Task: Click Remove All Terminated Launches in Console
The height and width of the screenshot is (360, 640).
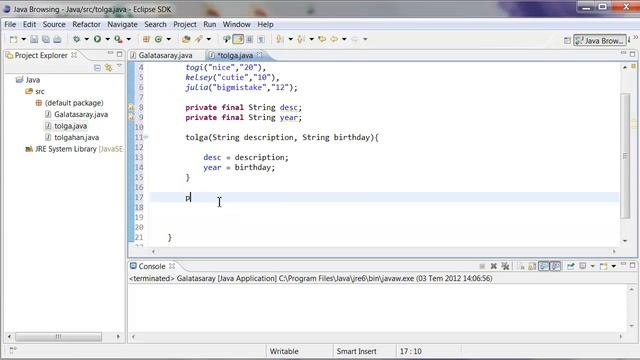Action: (x=505, y=266)
